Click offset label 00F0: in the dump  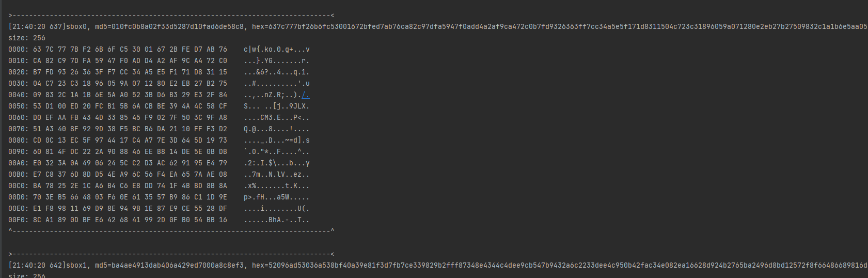click(19, 220)
